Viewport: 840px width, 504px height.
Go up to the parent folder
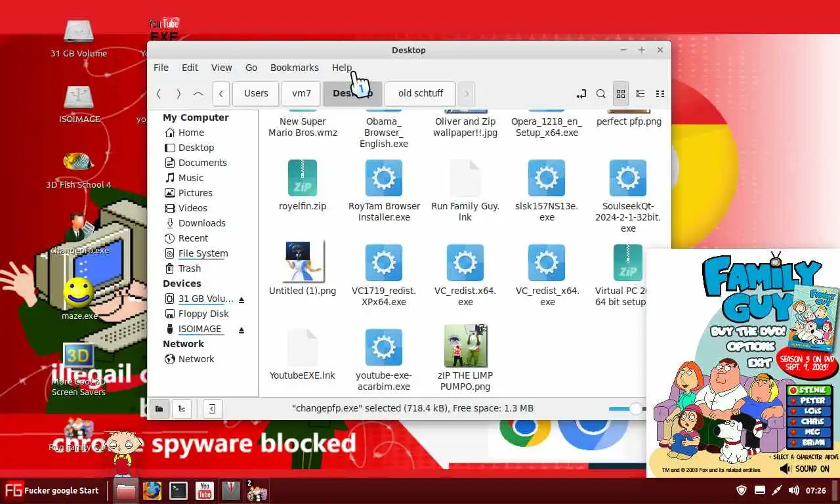[198, 94]
